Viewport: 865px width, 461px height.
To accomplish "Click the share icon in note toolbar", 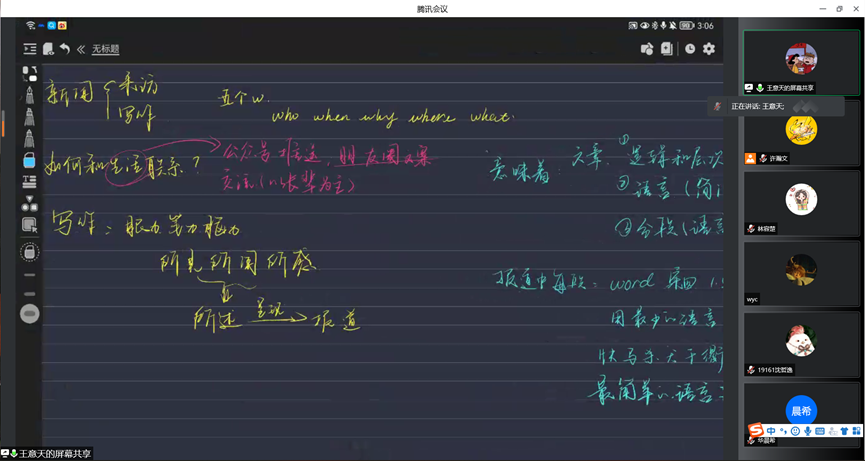I will [x=647, y=48].
